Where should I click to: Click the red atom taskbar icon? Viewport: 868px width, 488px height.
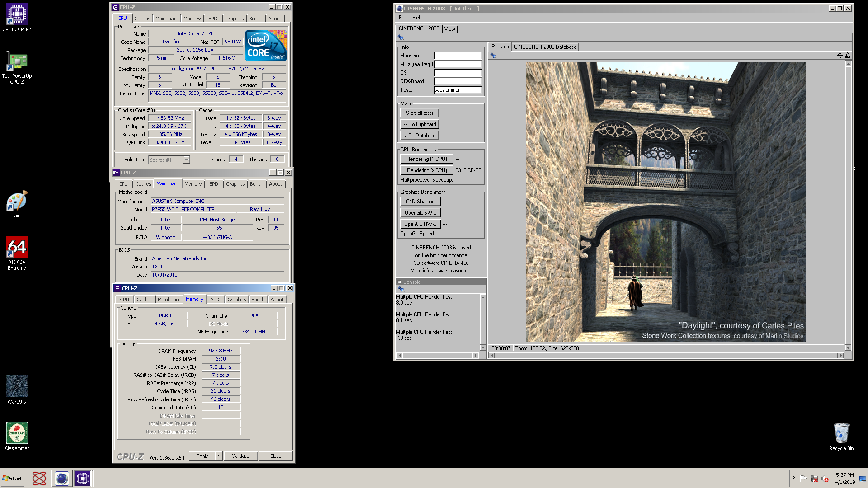(39, 478)
